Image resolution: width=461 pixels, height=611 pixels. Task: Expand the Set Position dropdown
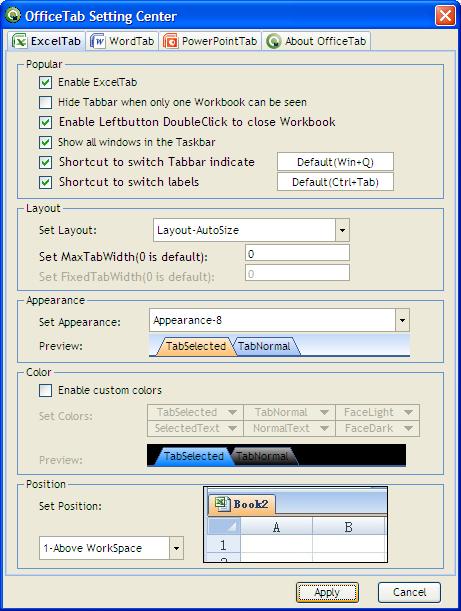[x=176, y=548]
